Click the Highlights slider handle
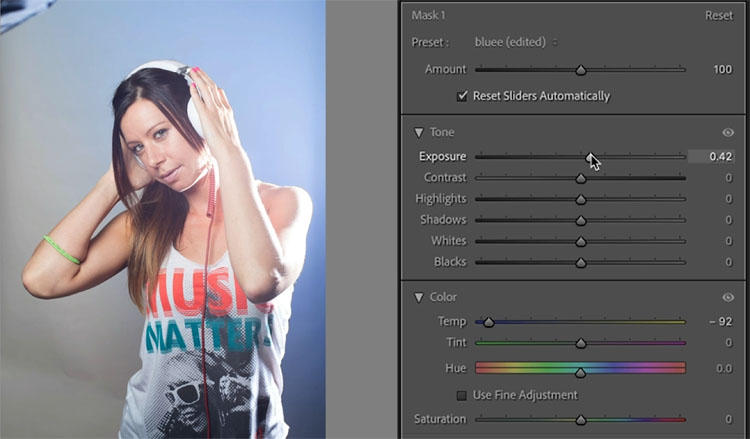The width and height of the screenshot is (750, 439). coord(581,199)
